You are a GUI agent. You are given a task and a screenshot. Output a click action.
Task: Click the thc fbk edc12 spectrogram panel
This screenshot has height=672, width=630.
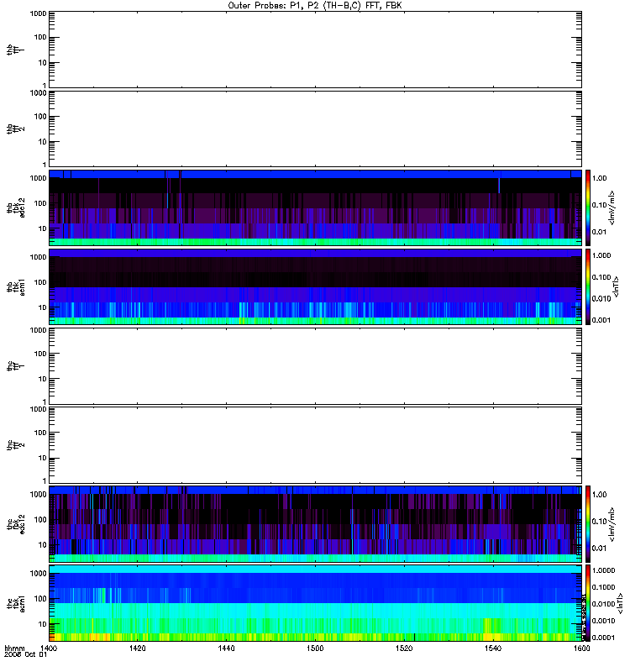pyautogui.click(x=315, y=523)
